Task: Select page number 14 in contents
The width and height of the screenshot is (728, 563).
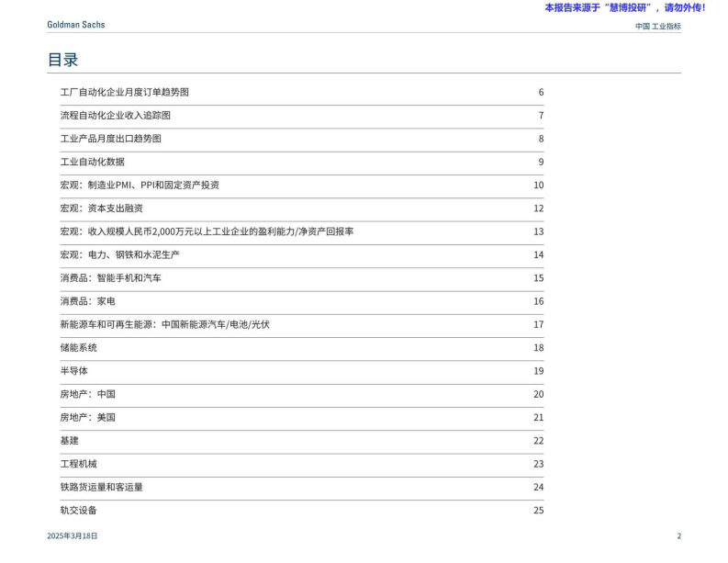Action: (539, 254)
